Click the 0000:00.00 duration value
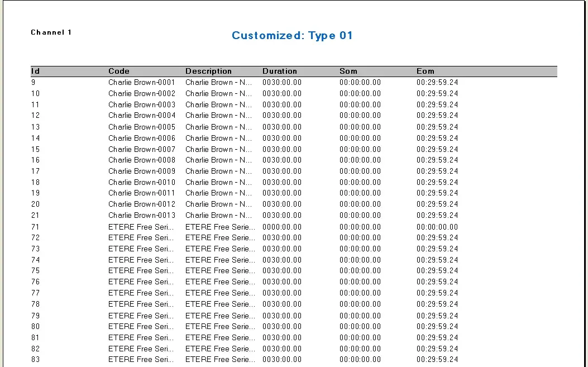 [x=282, y=227]
